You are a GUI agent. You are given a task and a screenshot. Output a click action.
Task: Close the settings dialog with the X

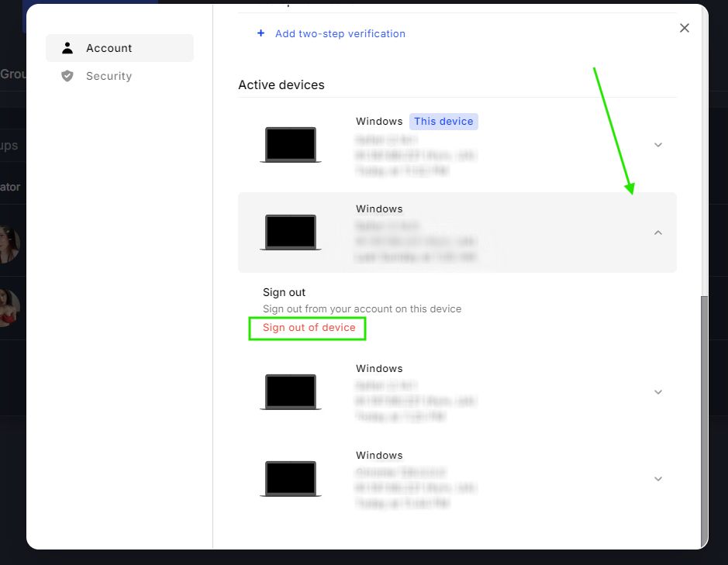point(684,28)
